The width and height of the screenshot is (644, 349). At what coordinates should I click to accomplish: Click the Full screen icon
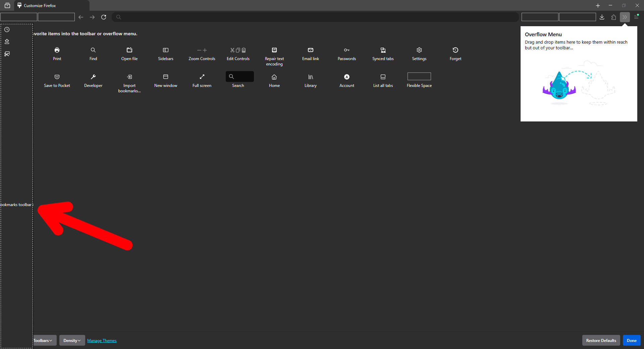pos(202,77)
